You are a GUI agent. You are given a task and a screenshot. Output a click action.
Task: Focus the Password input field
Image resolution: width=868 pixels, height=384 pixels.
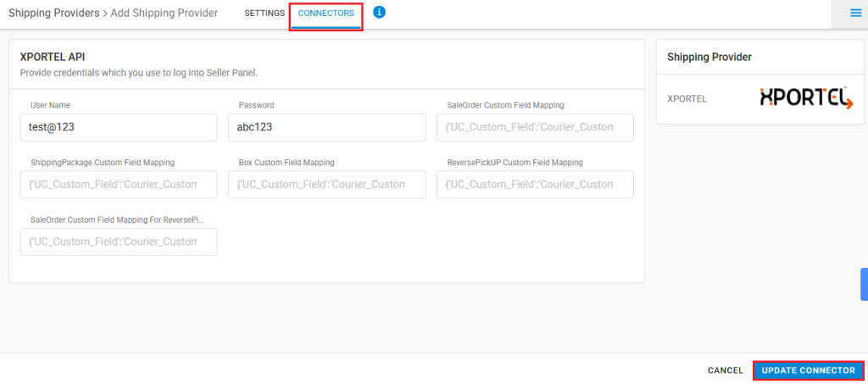pyautogui.click(x=326, y=127)
